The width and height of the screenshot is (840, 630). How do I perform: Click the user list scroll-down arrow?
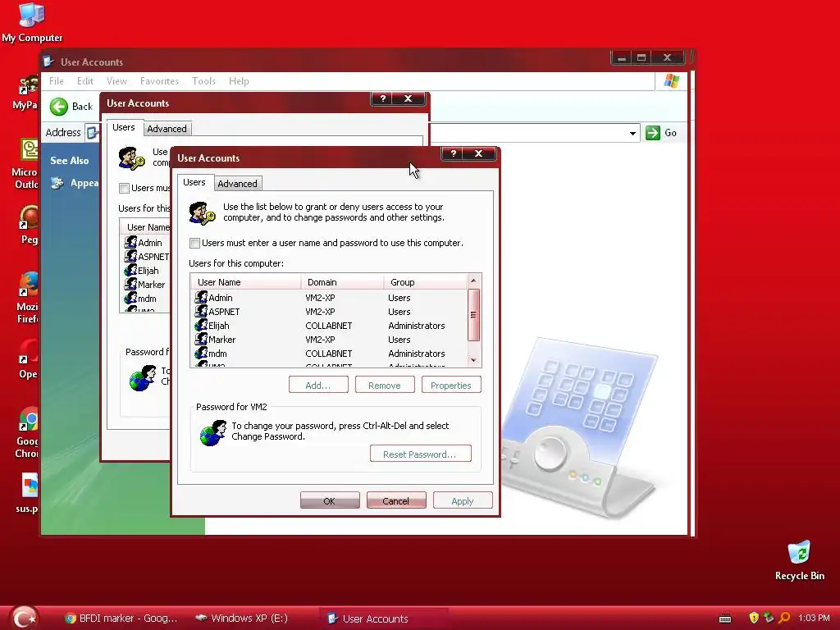pyautogui.click(x=473, y=361)
